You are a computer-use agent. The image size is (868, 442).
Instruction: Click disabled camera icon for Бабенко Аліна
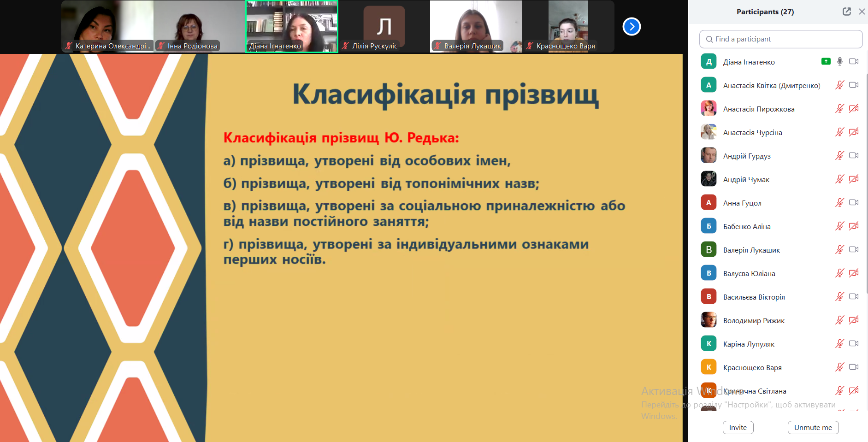[854, 226]
